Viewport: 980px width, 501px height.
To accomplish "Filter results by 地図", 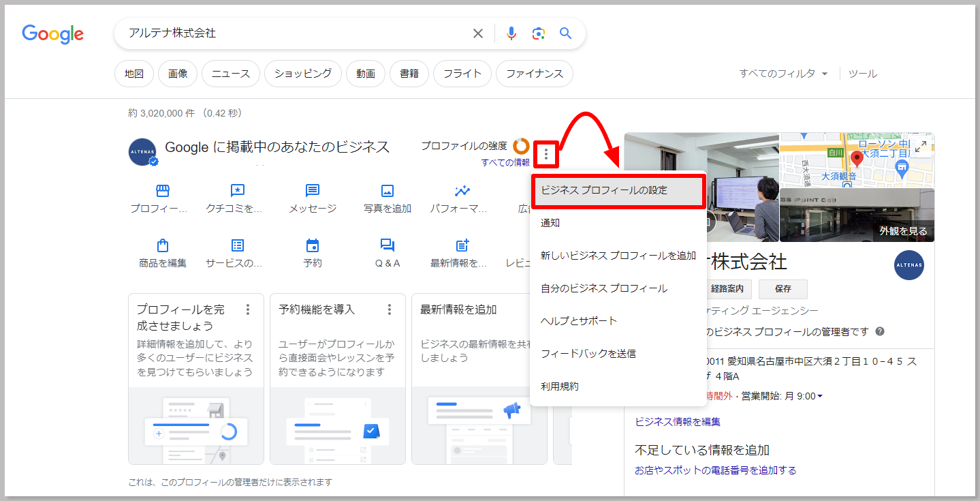I will click(x=134, y=74).
